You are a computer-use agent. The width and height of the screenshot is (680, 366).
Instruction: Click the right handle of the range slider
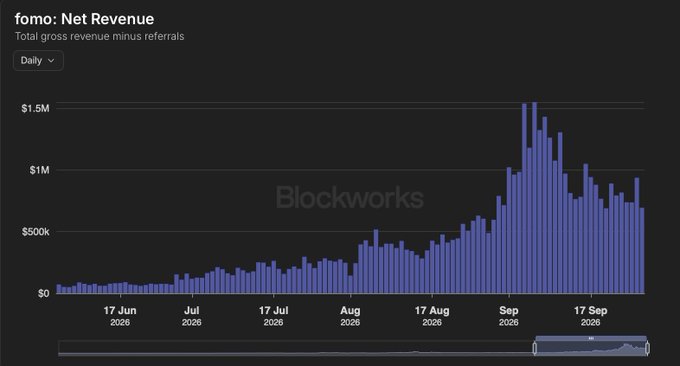point(647,348)
